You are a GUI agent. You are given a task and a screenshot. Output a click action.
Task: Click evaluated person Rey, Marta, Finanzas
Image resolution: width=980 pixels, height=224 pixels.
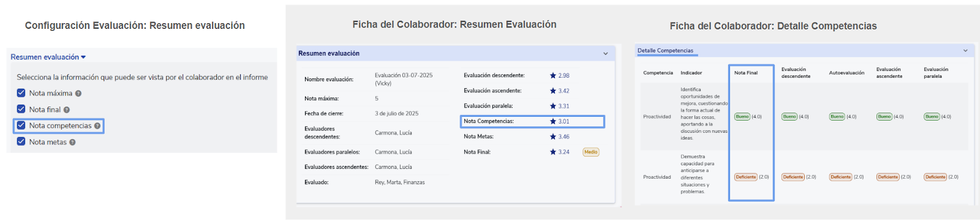pos(400,182)
